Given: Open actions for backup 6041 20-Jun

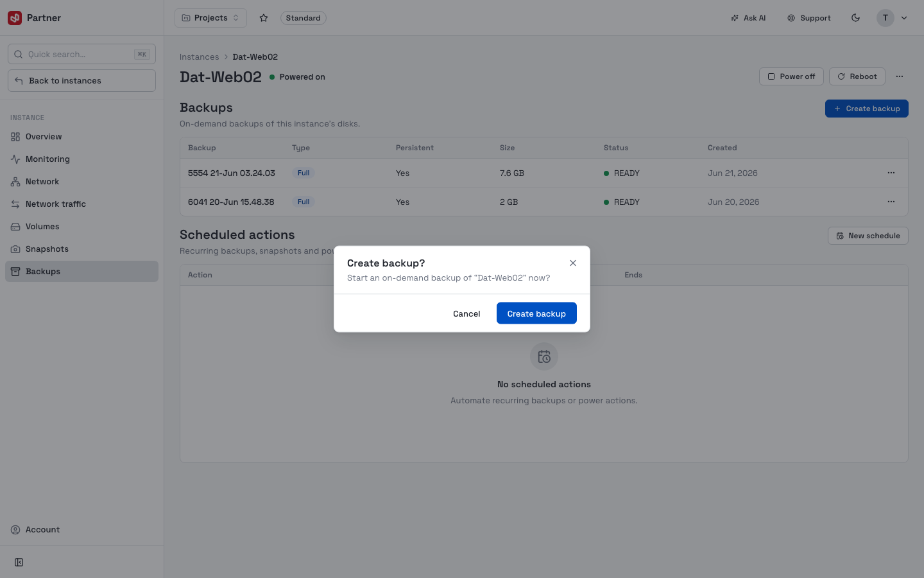Looking at the screenshot, I should pyautogui.click(x=891, y=202).
